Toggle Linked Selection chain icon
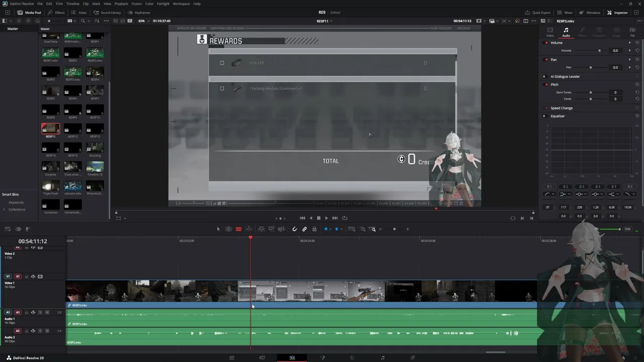The height and width of the screenshot is (362, 644). pyautogui.click(x=304, y=229)
